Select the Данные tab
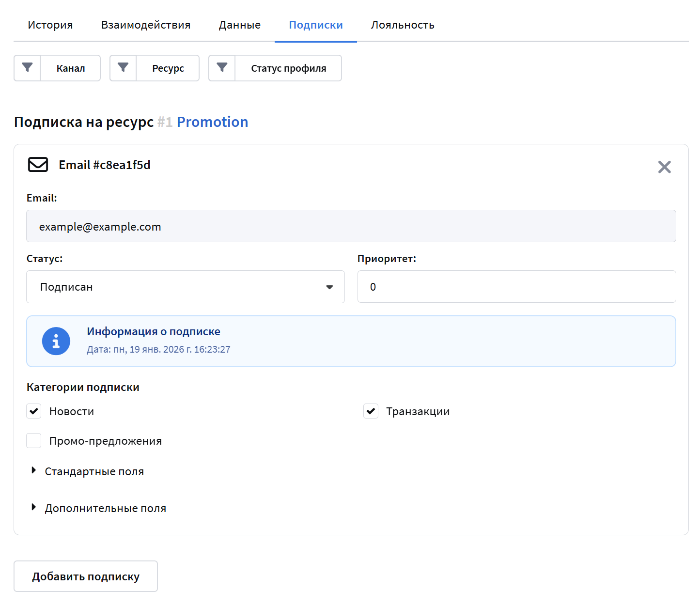 coord(240,25)
